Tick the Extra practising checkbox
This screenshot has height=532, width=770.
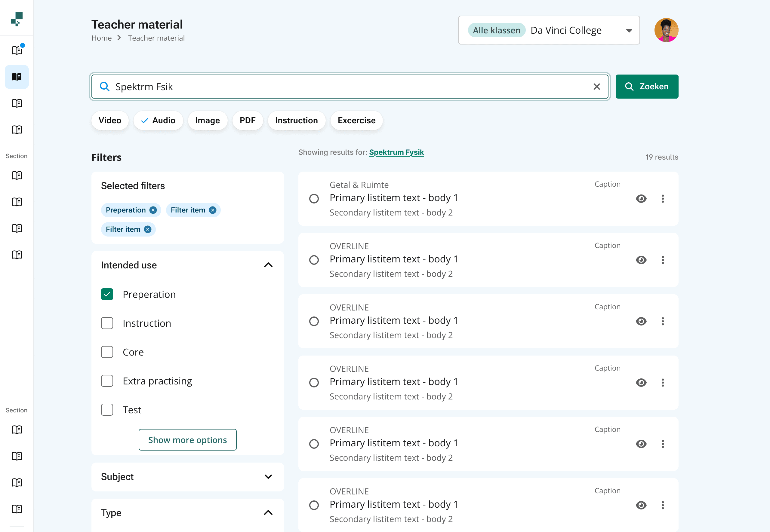coord(107,381)
